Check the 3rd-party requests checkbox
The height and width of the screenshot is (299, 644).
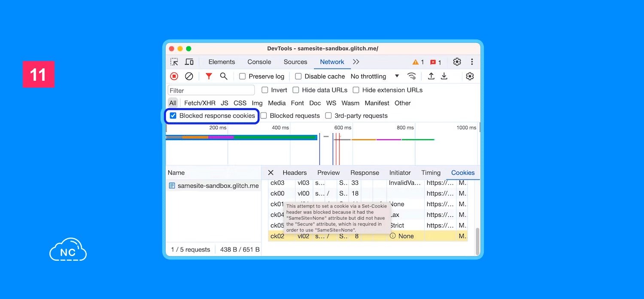(x=328, y=116)
